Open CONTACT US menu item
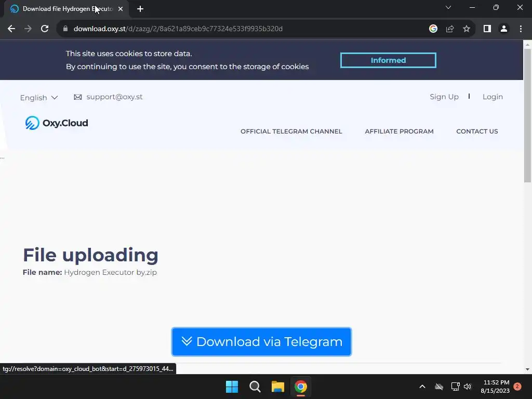Image resolution: width=532 pixels, height=399 pixels. tap(477, 131)
